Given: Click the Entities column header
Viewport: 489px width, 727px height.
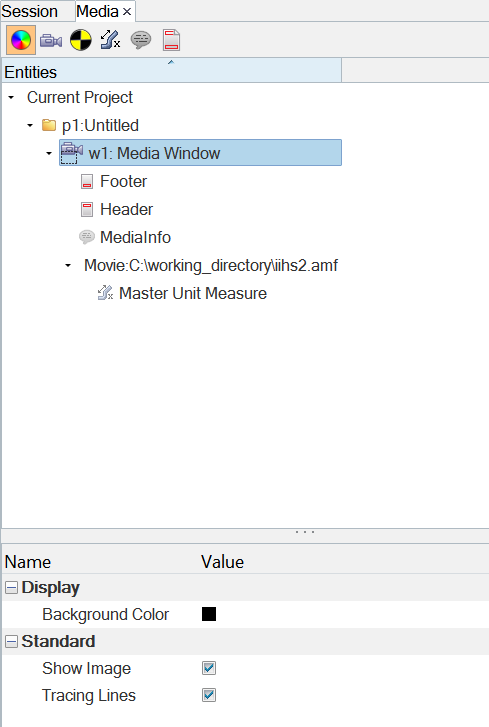Looking at the screenshot, I should (171, 72).
